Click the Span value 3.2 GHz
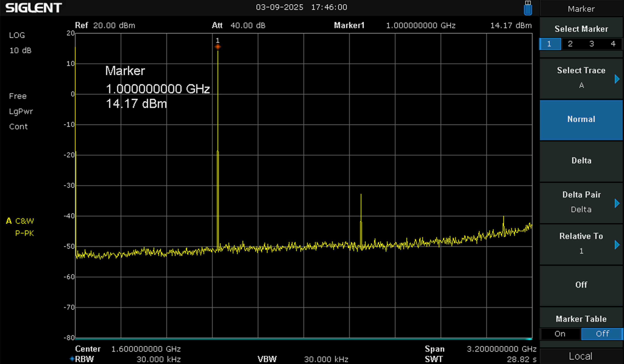Image resolution: width=624 pixels, height=364 pixels. tap(501, 349)
